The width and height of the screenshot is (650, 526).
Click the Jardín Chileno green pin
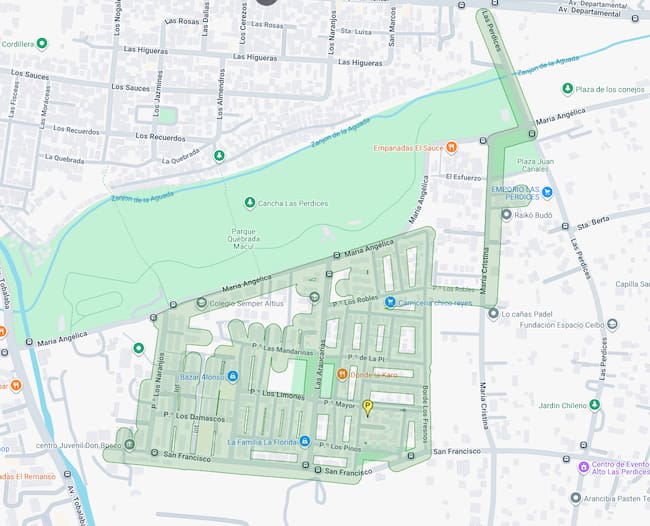point(594,405)
